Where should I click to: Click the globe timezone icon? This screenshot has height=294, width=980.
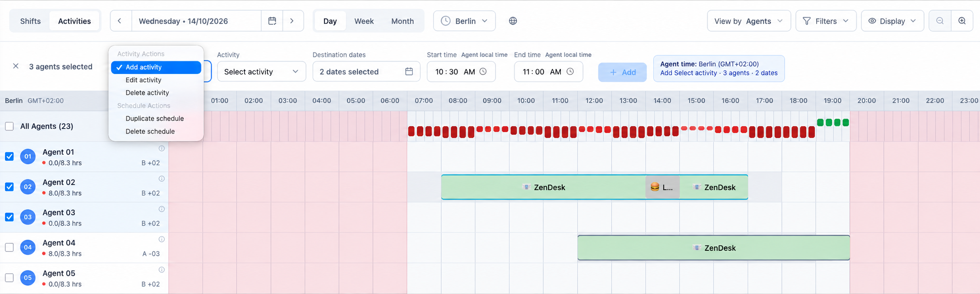coord(513,21)
